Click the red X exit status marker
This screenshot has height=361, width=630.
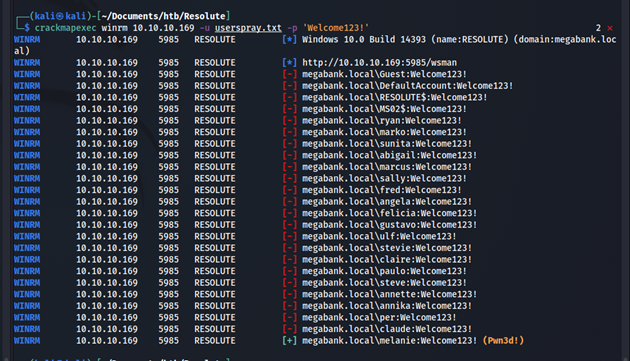point(610,28)
